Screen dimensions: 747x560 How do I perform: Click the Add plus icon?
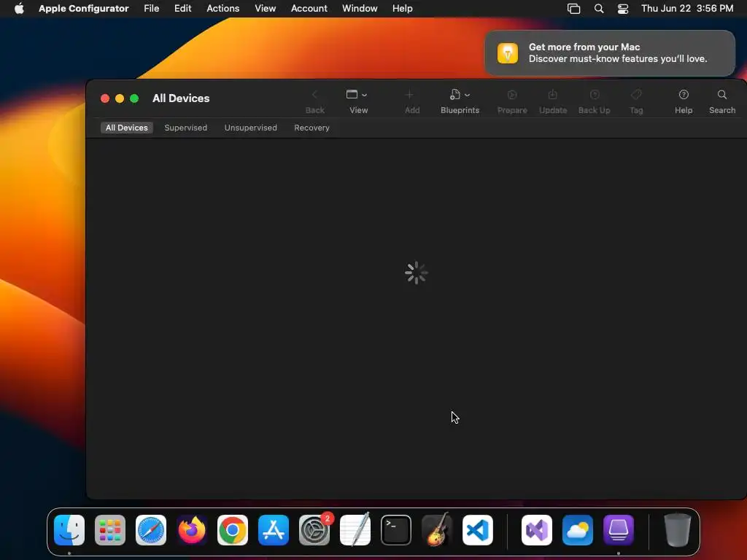[x=409, y=95]
